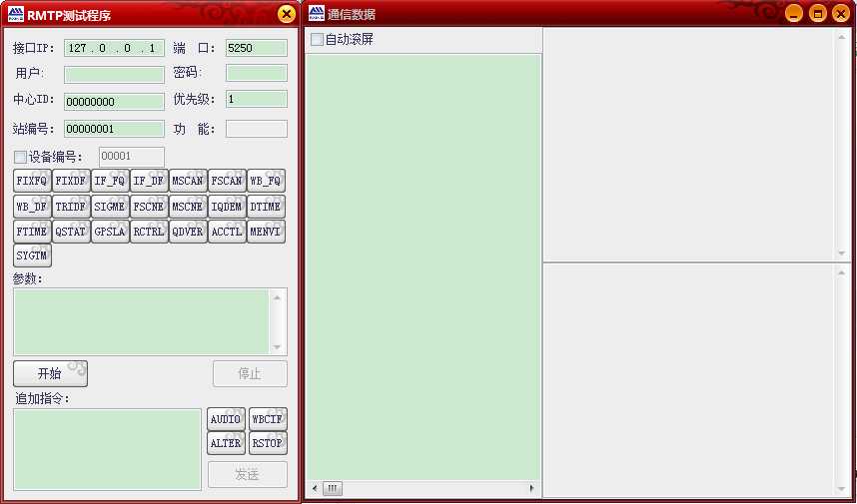Image resolution: width=857 pixels, height=504 pixels.
Task: Click the WB_FQ function button
Action: point(266,181)
